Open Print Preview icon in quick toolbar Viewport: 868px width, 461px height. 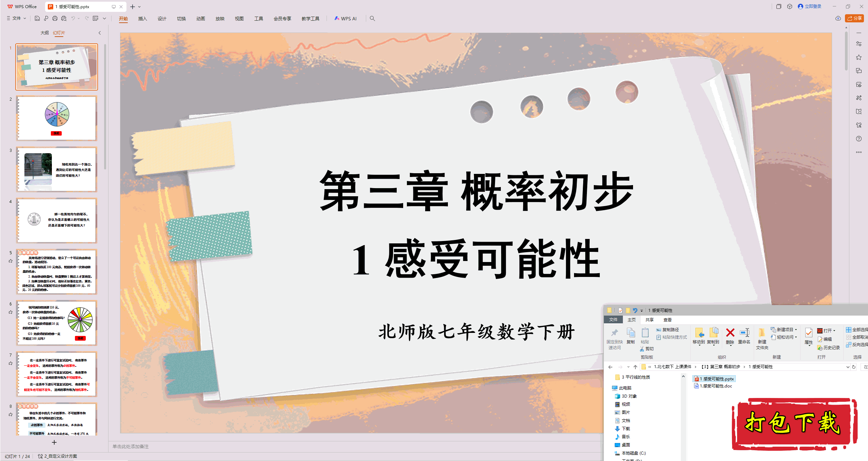coord(64,18)
